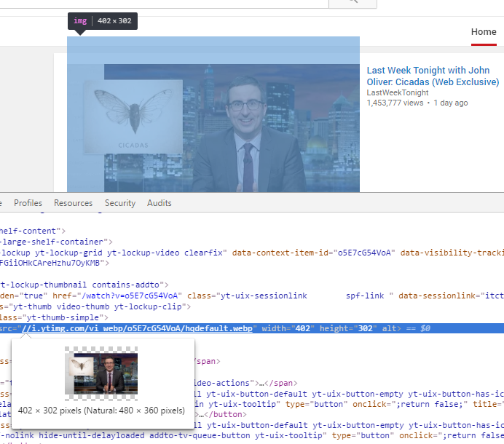This screenshot has height=444, width=504.
Task: Click the data-context-item-id attribute value
Action: click(x=364, y=253)
